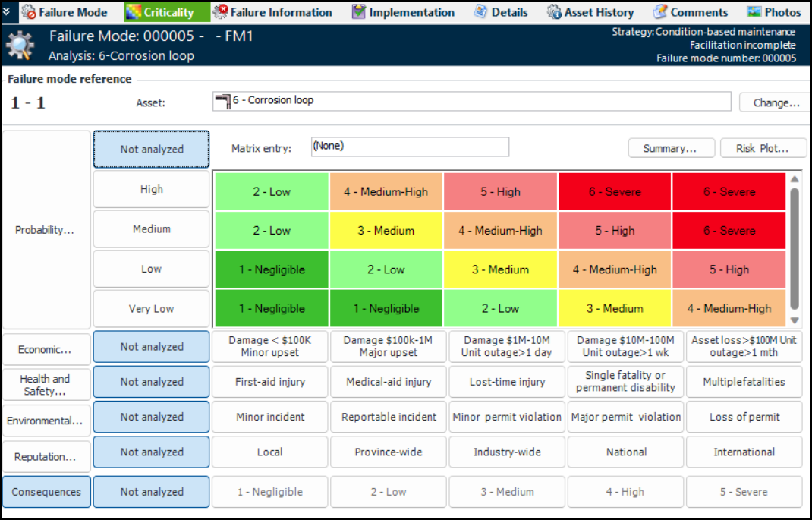
Task: Click the Criticality tab color-grid icon
Action: pyautogui.click(x=134, y=12)
